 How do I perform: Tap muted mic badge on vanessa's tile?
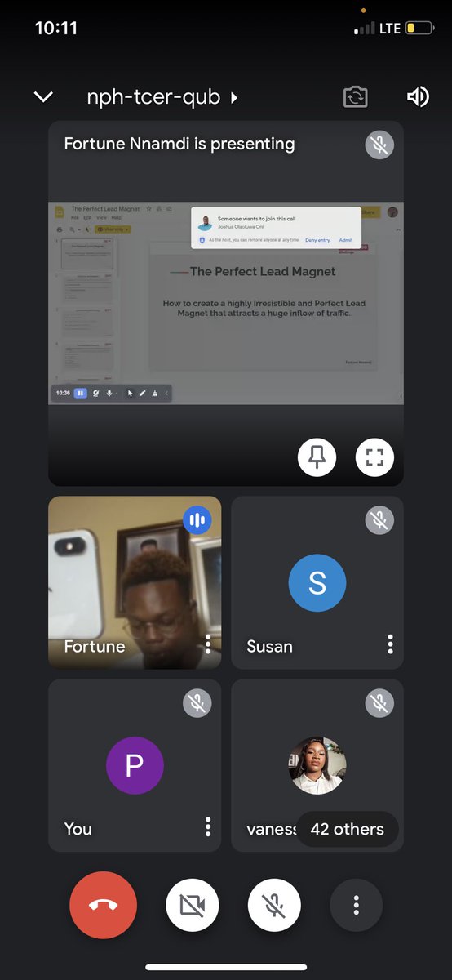[x=379, y=702]
